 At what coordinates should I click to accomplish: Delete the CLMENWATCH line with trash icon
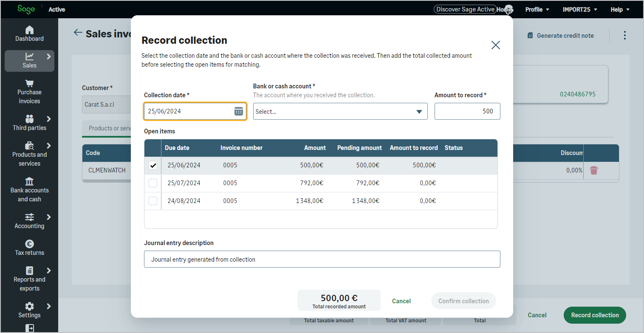594,170
